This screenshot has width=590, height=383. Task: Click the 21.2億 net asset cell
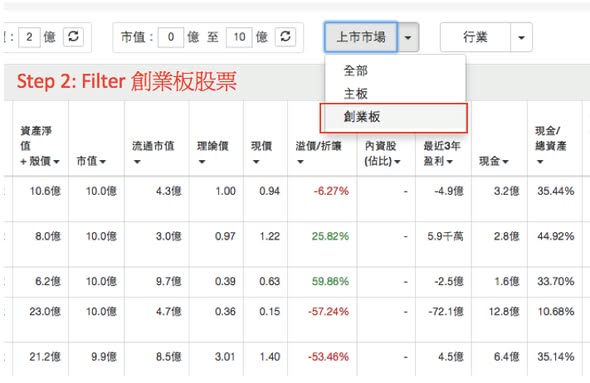pos(45,357)
